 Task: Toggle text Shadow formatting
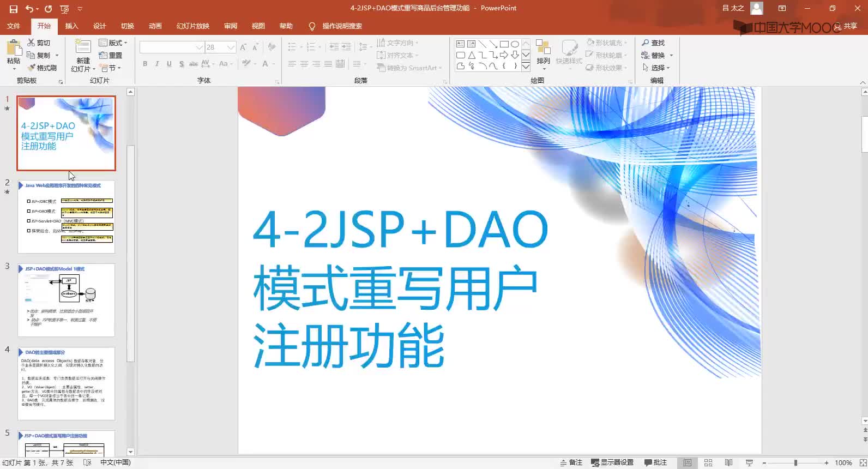coord(181,64)
